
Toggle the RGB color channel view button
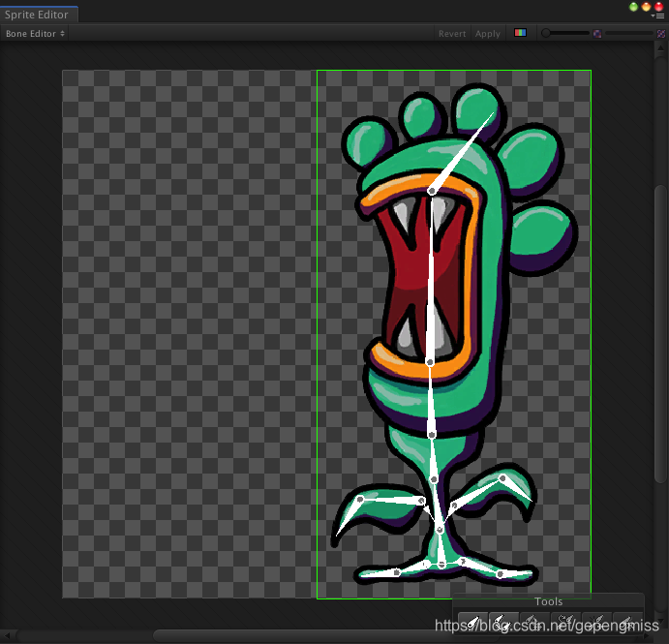pyautogui.click(x=520, y=33)
